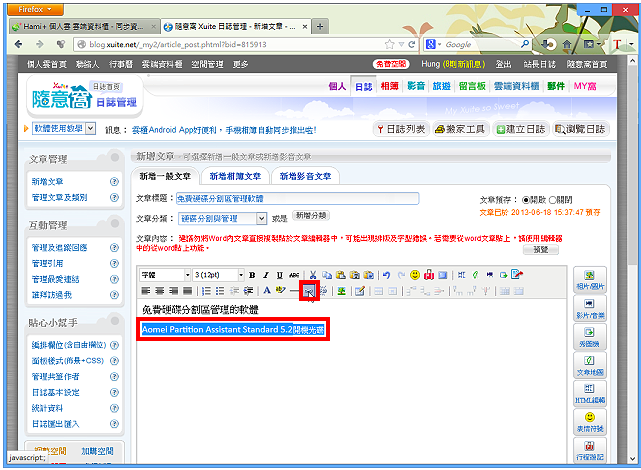Open 留言板 in site navigation
Image resolution: width=641 pixels, height=470 pixels.
pyautogui.click(x=472, y=86)
